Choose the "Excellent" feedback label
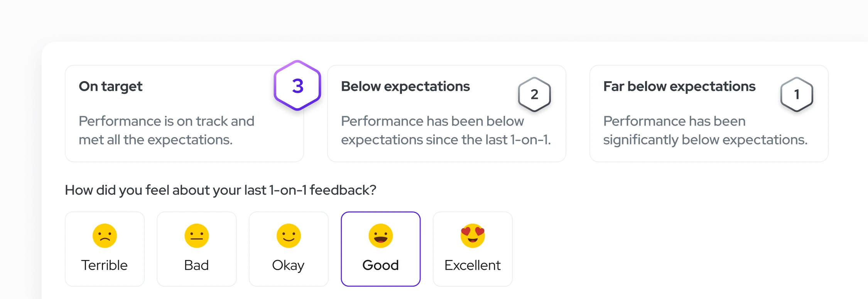This screenshot has width=868, height=299. [473, 265]
